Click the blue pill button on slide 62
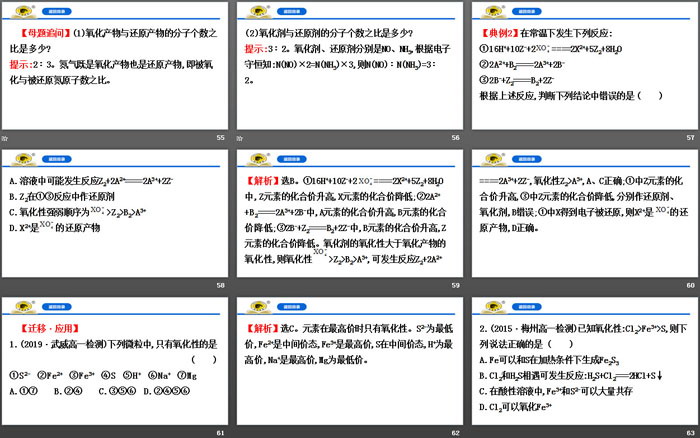The height and width of the screenshot is (438, 700). [x=292, y=307]
